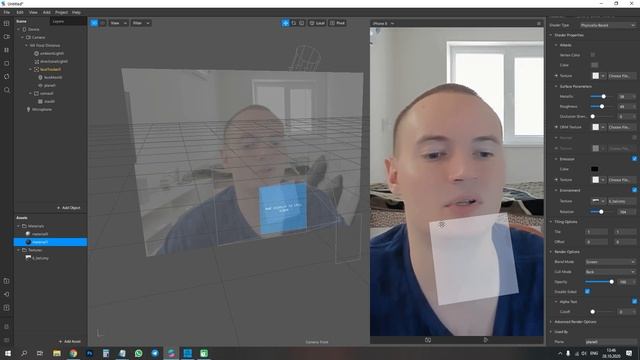The image size is (640, 360).
Task: Toggle the Vertex Color checkbox
Action: (592, 55)
